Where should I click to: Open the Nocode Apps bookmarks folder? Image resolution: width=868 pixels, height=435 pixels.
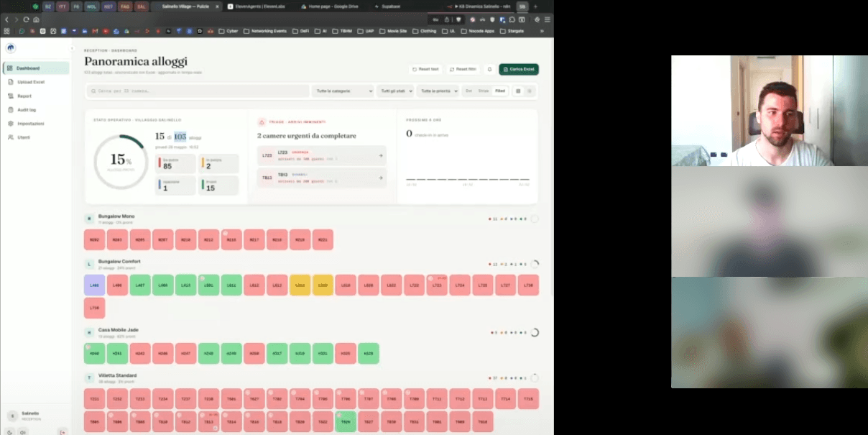click(x=478, y=31)
